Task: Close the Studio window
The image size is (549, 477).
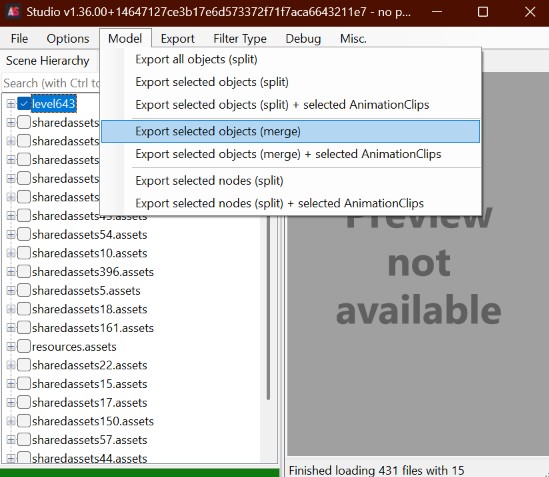Action: click(530, 12)
